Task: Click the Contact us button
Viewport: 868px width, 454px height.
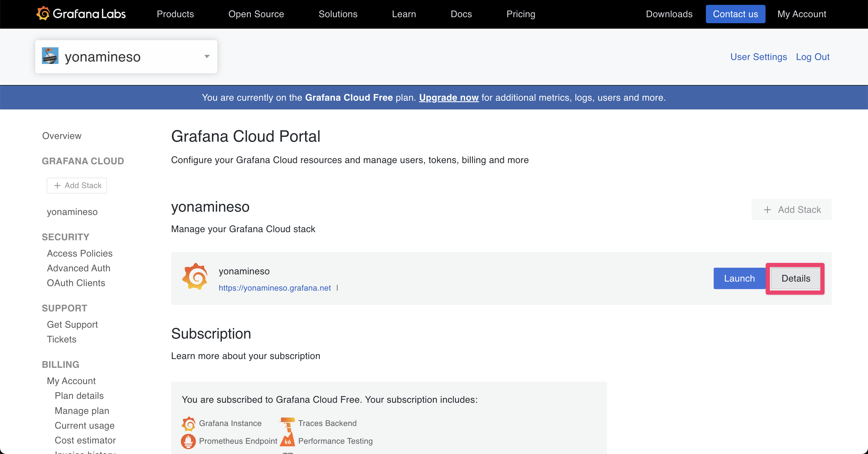Action: click(735, 14)
